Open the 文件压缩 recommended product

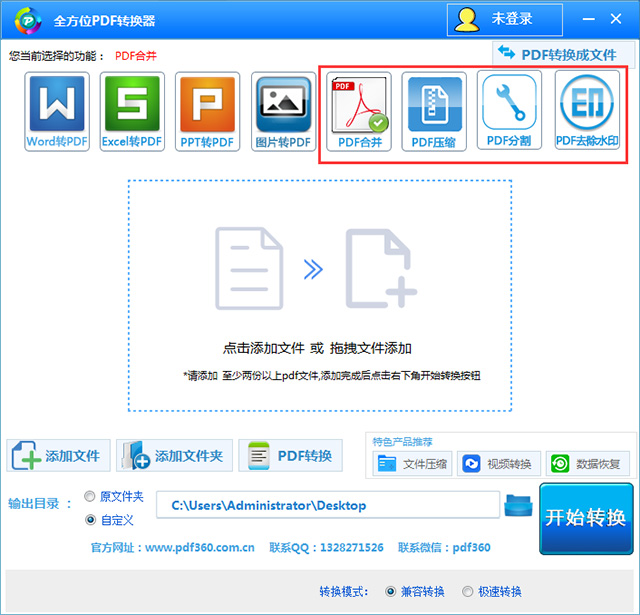(x=412, y=464)
